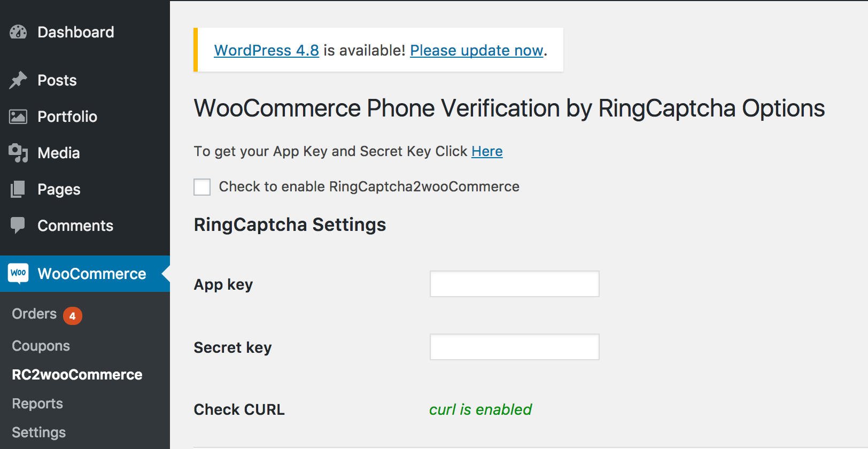Enable the RingCaptcha2wooCommerce checkbox
This screenshot has height=449, width=868.
click(202, 187)
